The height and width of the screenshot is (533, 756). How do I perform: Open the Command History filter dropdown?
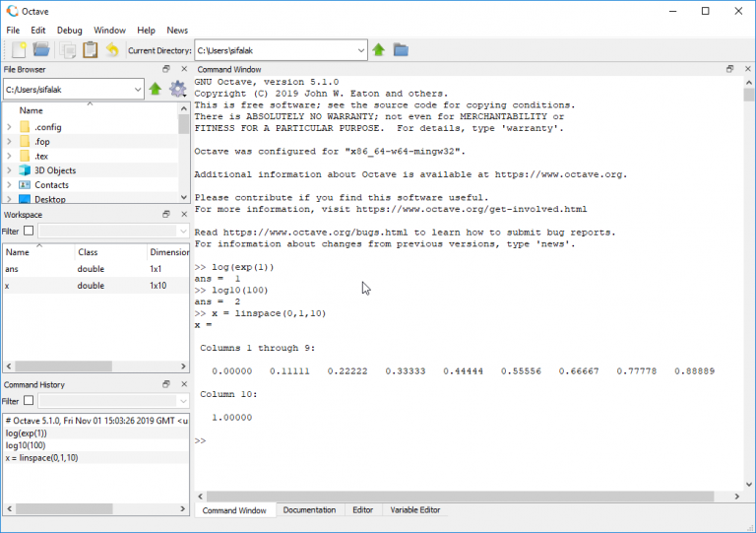pyautogui.click(x=183, y=401)
